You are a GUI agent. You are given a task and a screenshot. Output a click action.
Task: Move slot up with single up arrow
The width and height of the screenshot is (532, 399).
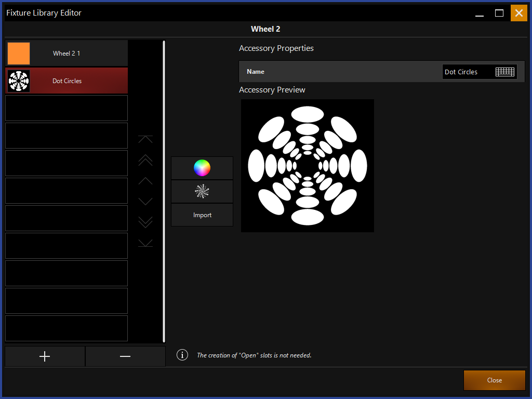click(145, 181)
